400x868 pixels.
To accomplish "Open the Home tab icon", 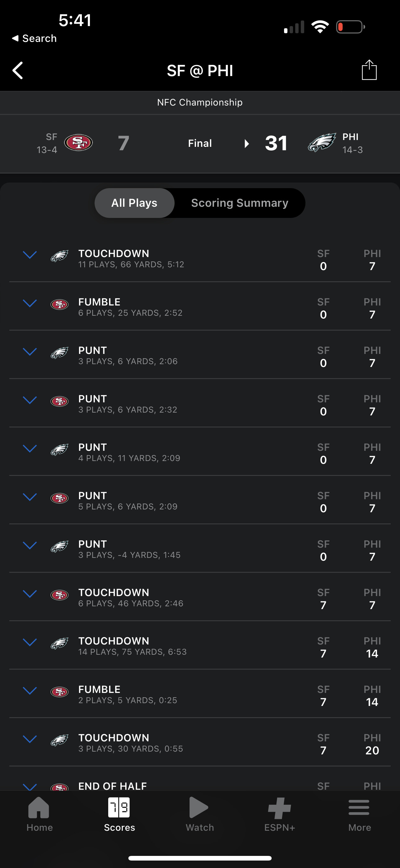I will pyautogui.click(x=39, y=808).
